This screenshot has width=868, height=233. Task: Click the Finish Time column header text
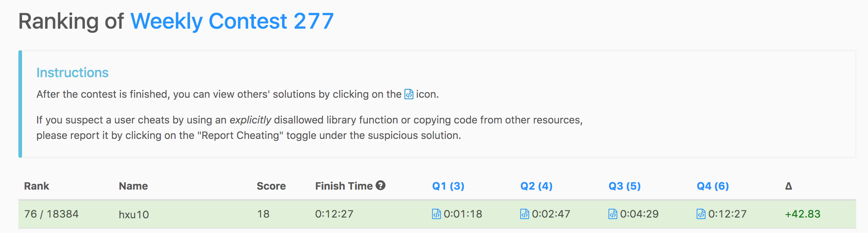344,186
